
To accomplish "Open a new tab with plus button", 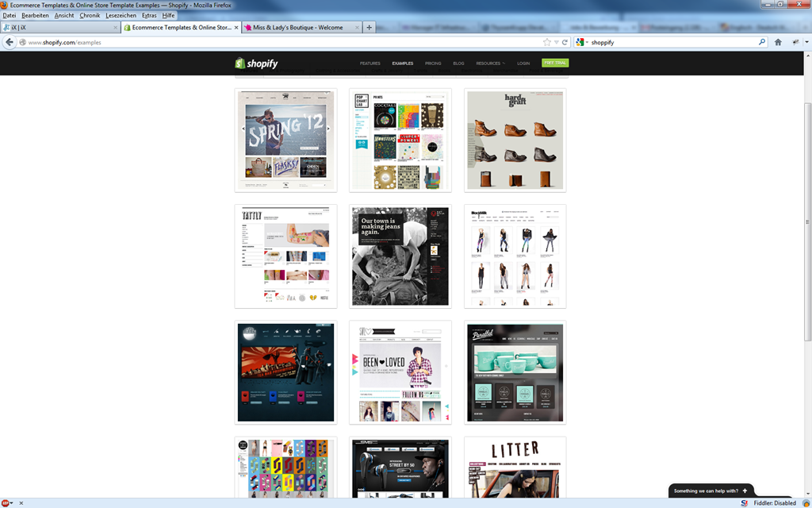I will (x=370, y=28).
